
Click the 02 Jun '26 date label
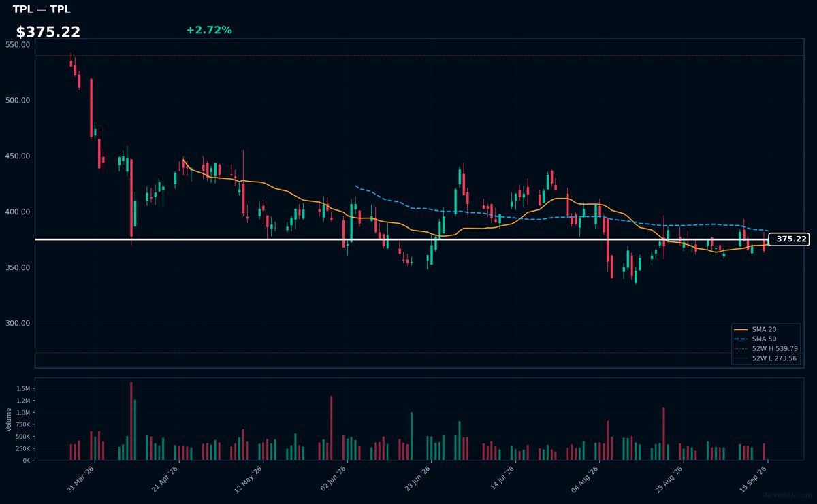click(334, 479)
